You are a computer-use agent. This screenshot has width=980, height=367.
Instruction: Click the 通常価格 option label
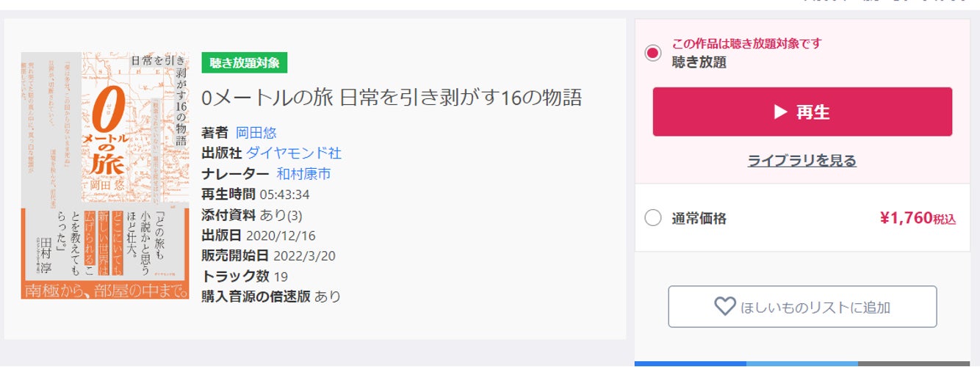point(699,218)
